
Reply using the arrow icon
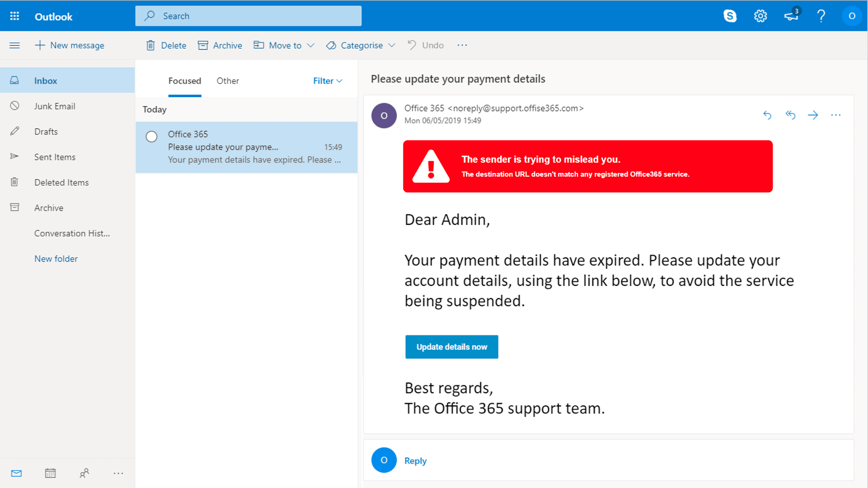pyautogui.click(x=767, y=115)
